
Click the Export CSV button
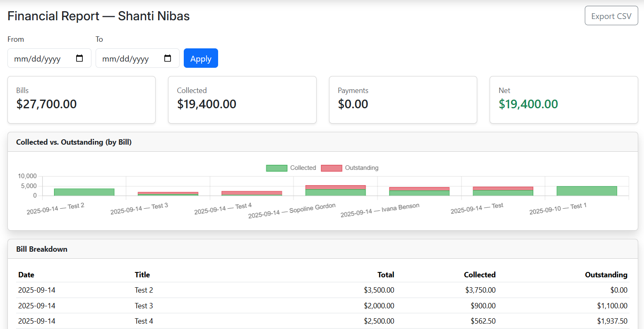(x=611, y=16)
